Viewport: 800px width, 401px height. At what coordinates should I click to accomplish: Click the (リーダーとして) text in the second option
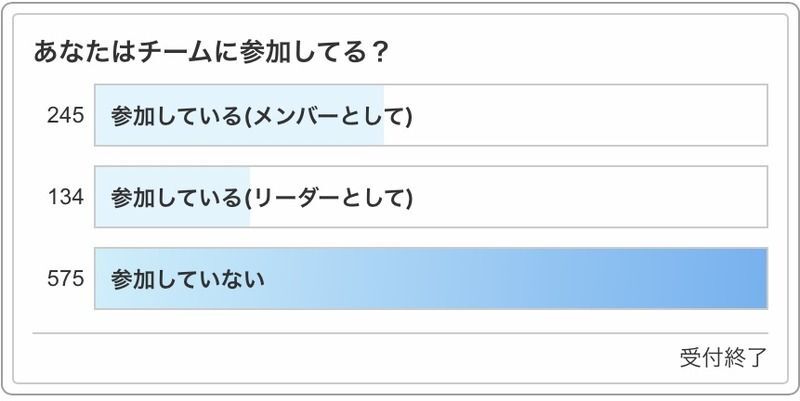(331, 197)
